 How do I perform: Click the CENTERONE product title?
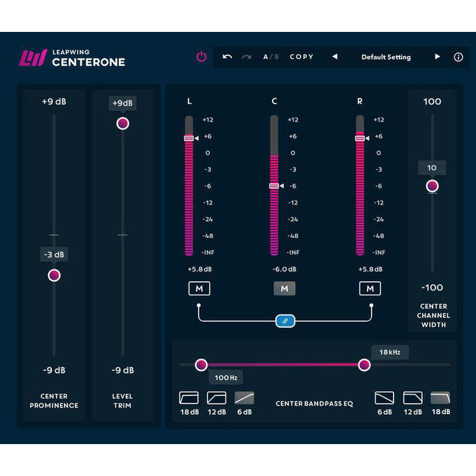point(88,62)
